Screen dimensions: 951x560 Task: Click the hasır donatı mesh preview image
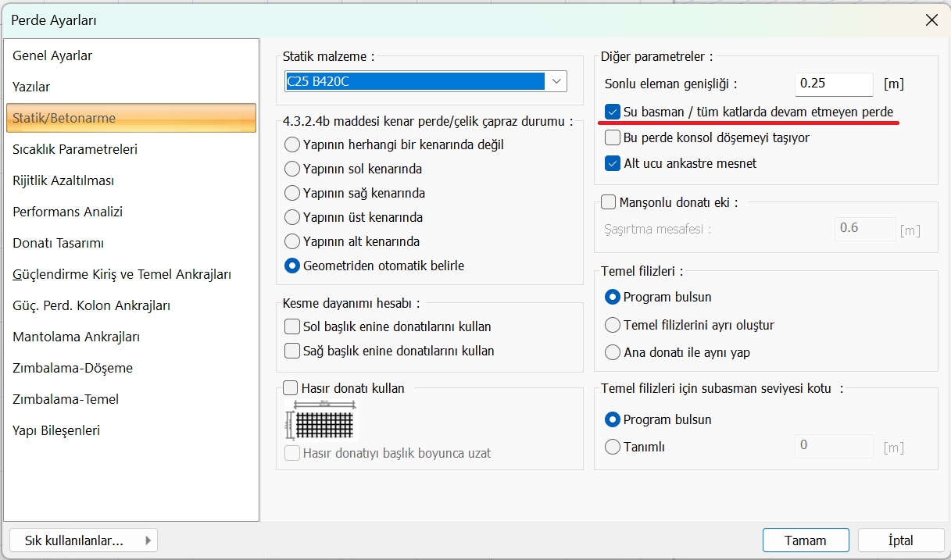click(323, 422)
